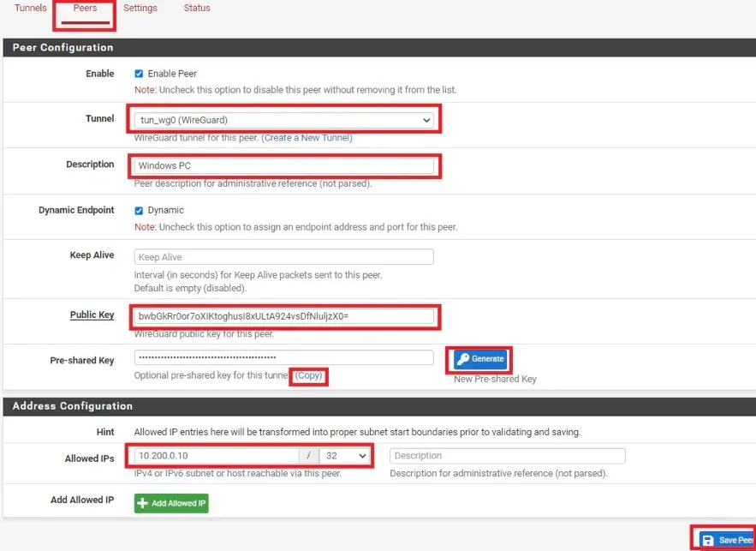756x551 pixels.
Task: Click the Allowed IPs Description field
Action: click(508, 456)
